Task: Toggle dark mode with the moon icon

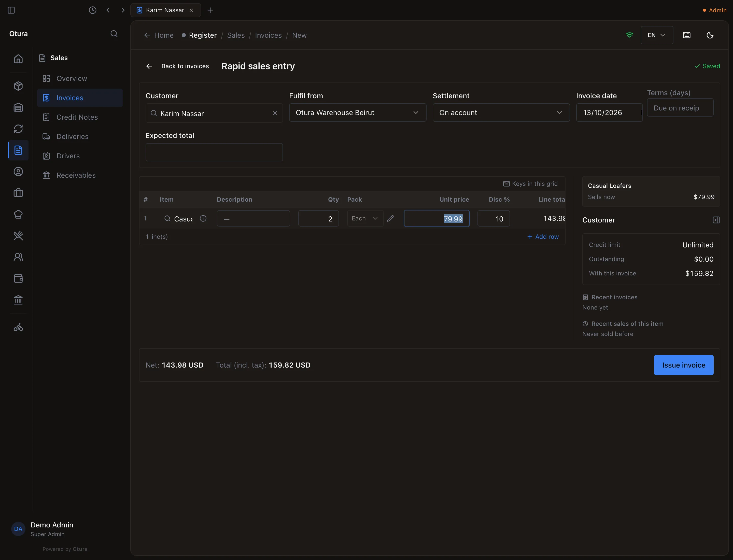Action: point(710,35)
